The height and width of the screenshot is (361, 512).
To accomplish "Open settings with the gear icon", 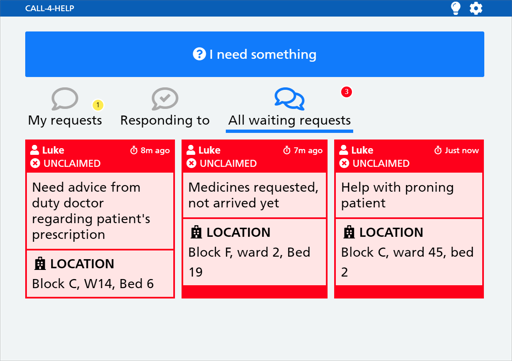I will (x=476, y=8).
